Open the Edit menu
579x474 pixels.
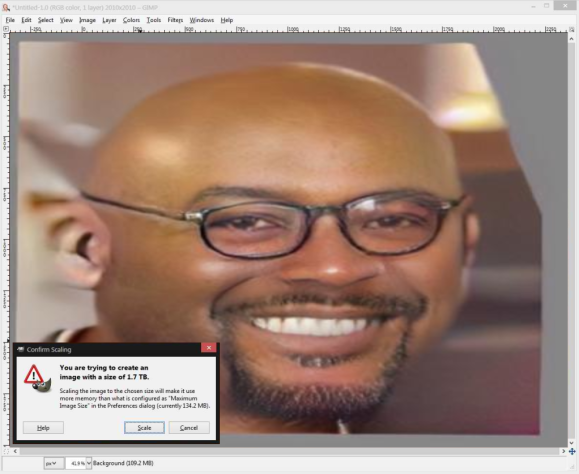(26, 20)
